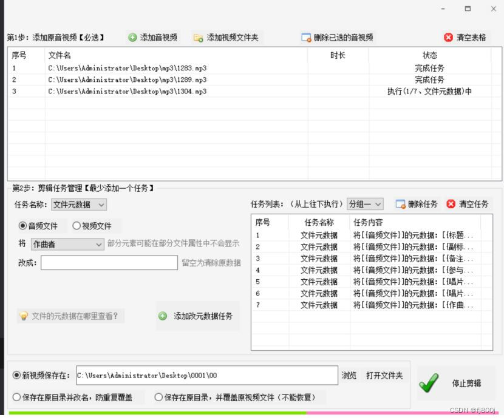The height and width of the screenshot is (420, 504).
Task: Click 添加改元数据任务 button
Action: click(198, 316)
